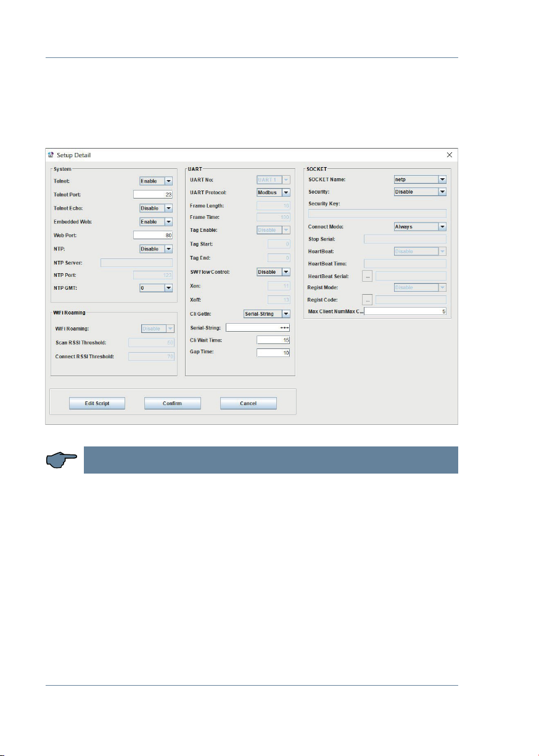
Task: Open the Telnet Echo dropdown
Action: coord(157,208)
